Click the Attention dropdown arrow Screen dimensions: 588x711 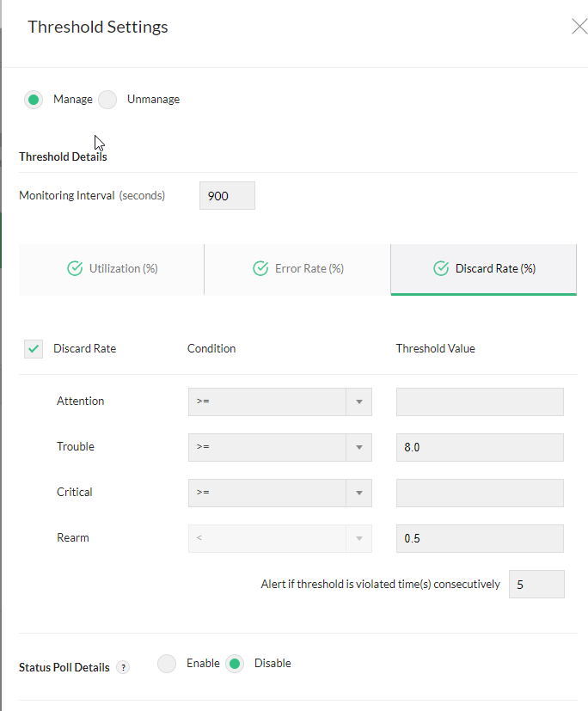coord(359,401)
